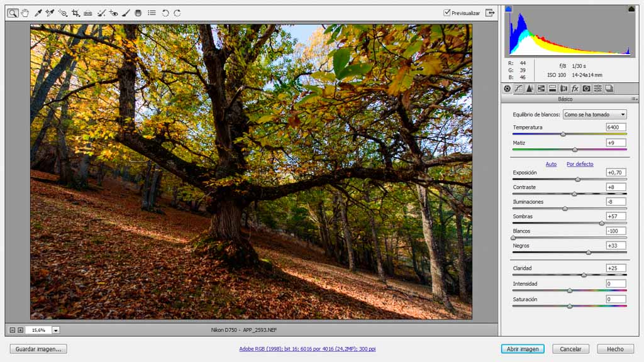Open the Tone Curve panel tab
Screen dimensions: 644x362
[x=518, y=89]
